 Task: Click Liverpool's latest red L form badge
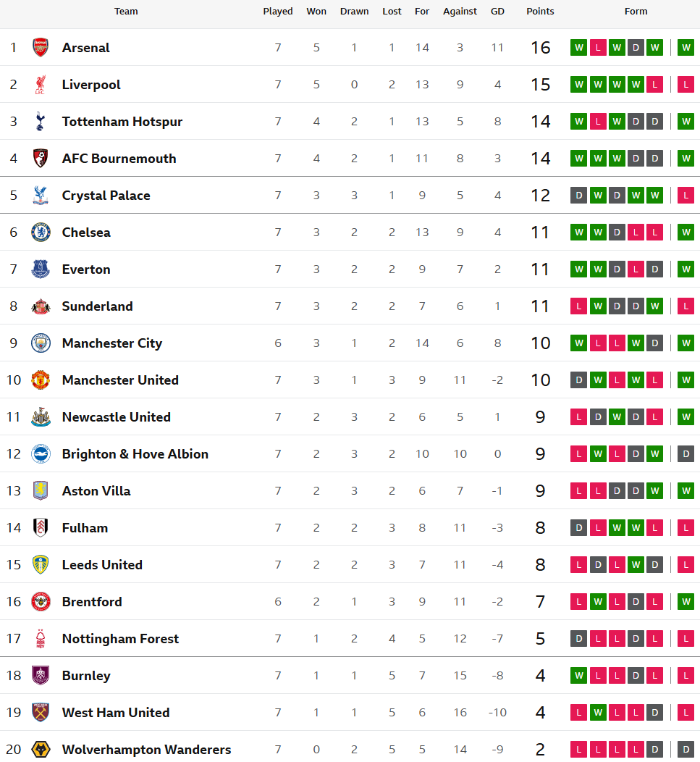tap(686, 85)
